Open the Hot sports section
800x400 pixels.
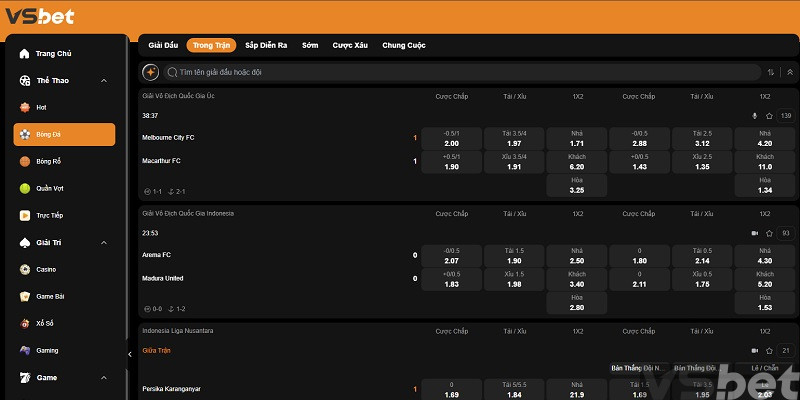pyautogui.click(x=40, y=107)
